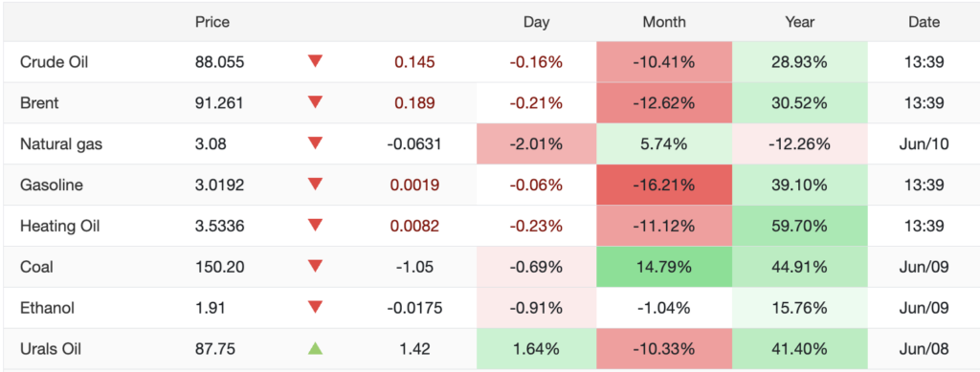Click the 14.79% month cell
Image resolution: width=980 pixels, height=372 pixels.
(x=664, y=267)
